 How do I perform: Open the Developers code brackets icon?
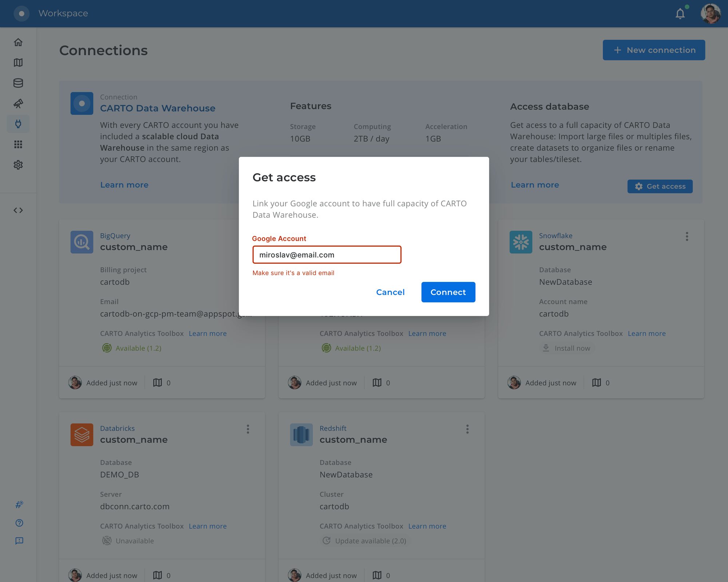pos(18,210)
